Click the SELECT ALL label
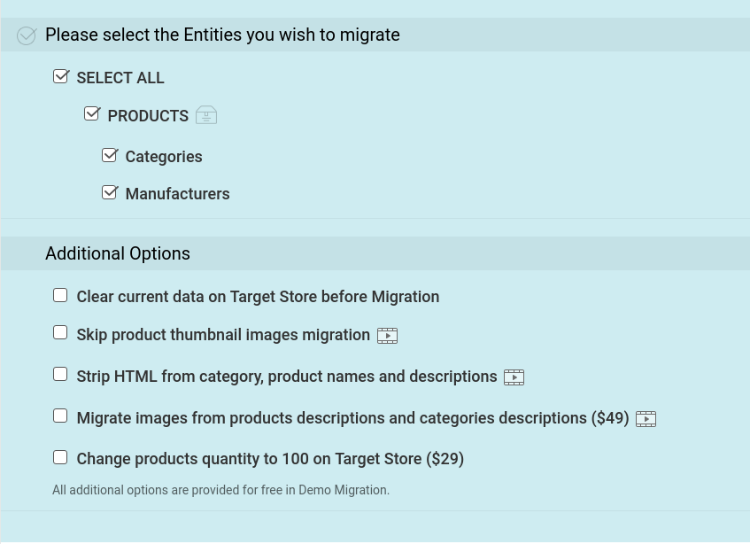The height and width of the screenshot is (544, 750). click(121, 78)
